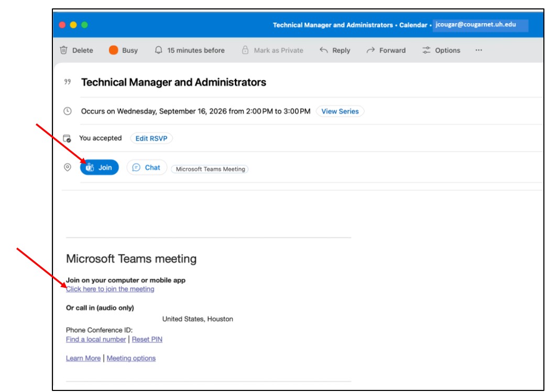The width and height of the screenshot is (546, 392).
Task: Click the lock Mark as Private icon
Action: pyautogui.click(x=245, y=50)
